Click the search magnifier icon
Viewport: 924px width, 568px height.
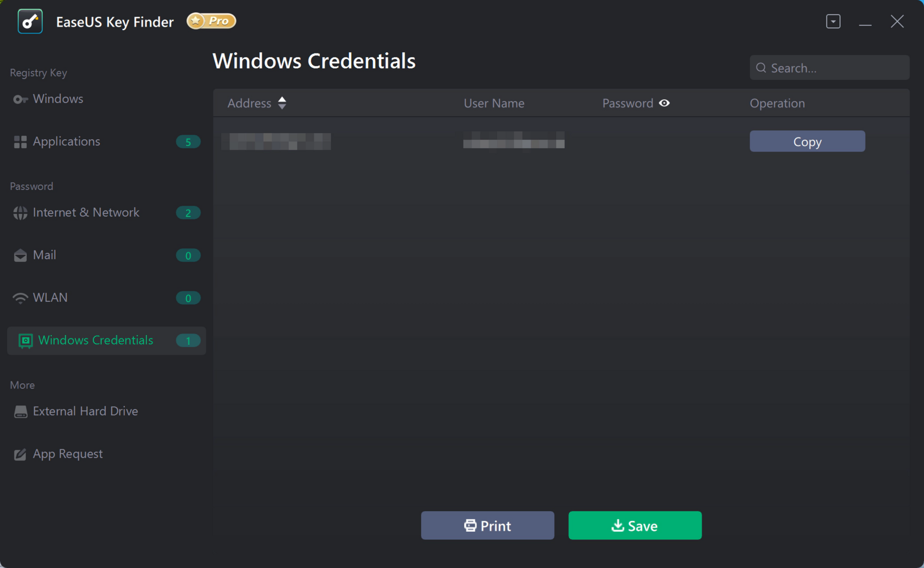coord(761,68)
